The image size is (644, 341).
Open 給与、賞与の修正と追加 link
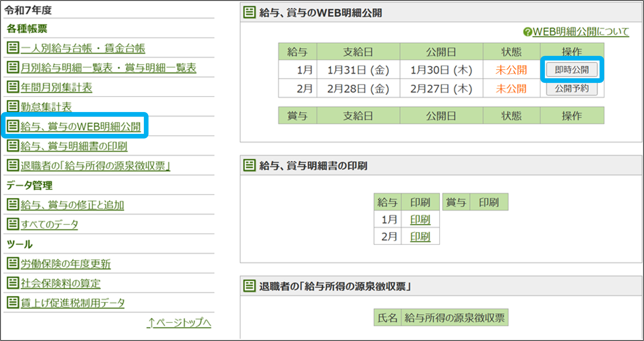coord(72,205)
